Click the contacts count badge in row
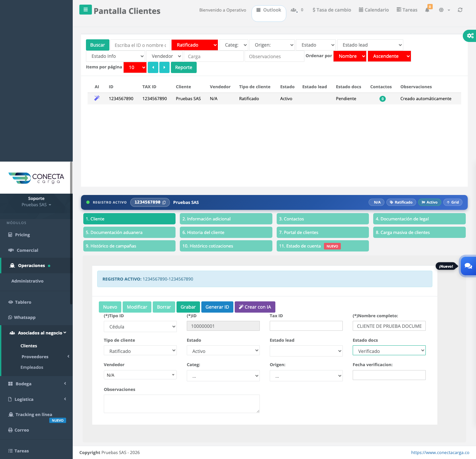This screenshot has height=459, width=476. [x=382, y=98]
